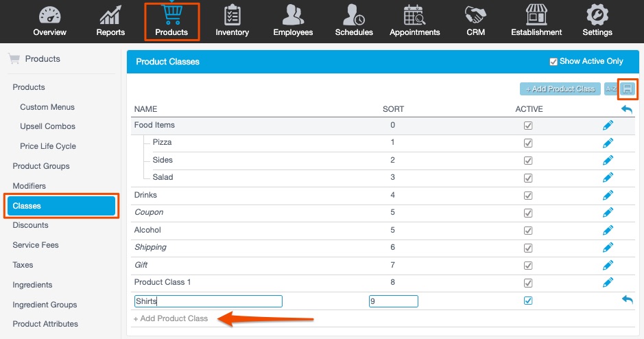Open the Schedules icon
This screenshot has height=339, width=644.
tap(354, 15)
